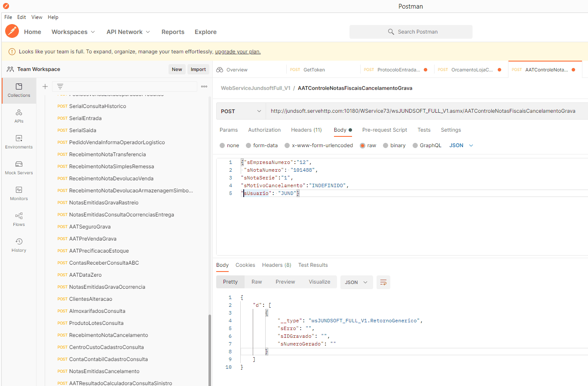Open the File menu
The width and height of the screenshot is (588, 386).
click(8, 17)
